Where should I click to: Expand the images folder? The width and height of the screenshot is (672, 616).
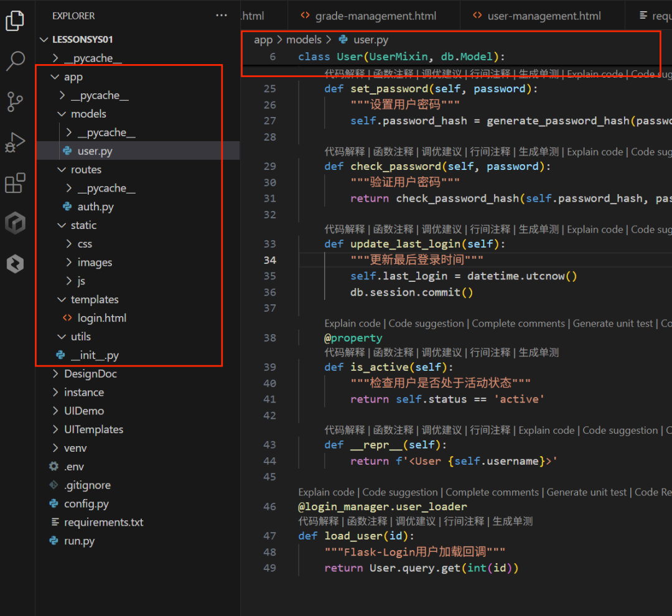tap(69, 263)
